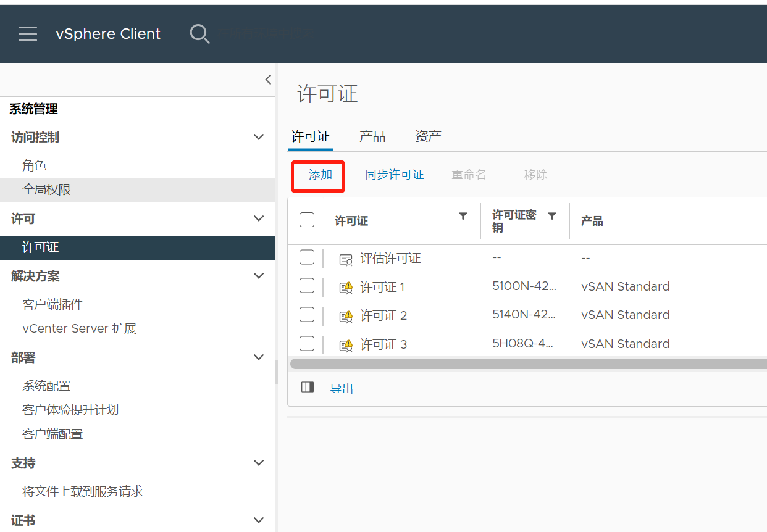This screenshot has height=532, width=767.
Task: Open 将文件上载到服务请求 in sidebar
Action: click(x=83, y=491)
